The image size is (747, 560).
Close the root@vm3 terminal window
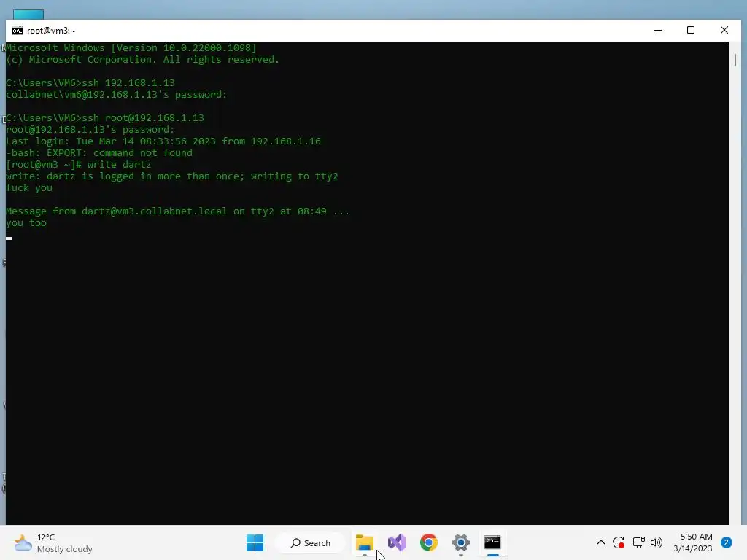point(724,30)
